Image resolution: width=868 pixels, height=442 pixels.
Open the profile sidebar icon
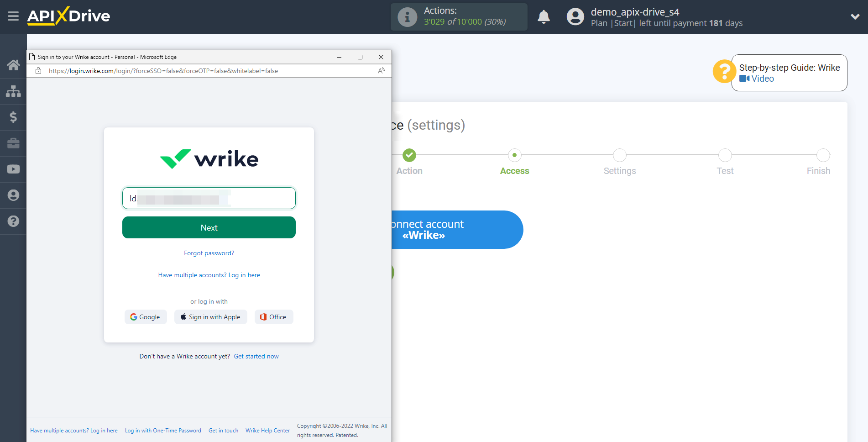click(13, 195)
